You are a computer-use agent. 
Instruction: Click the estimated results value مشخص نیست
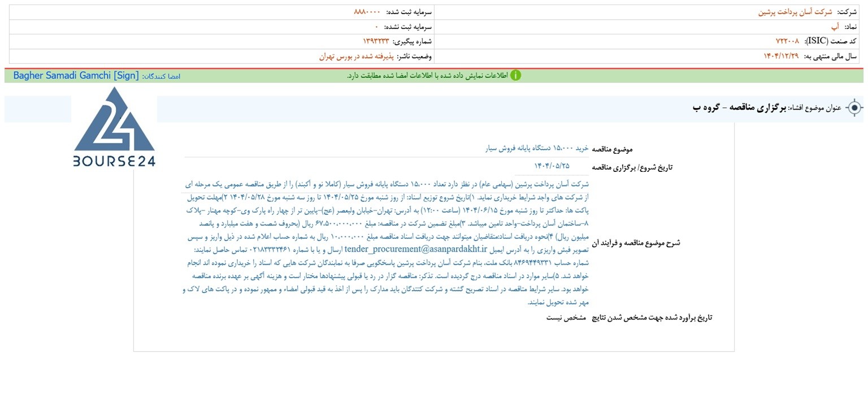point(566,317)
